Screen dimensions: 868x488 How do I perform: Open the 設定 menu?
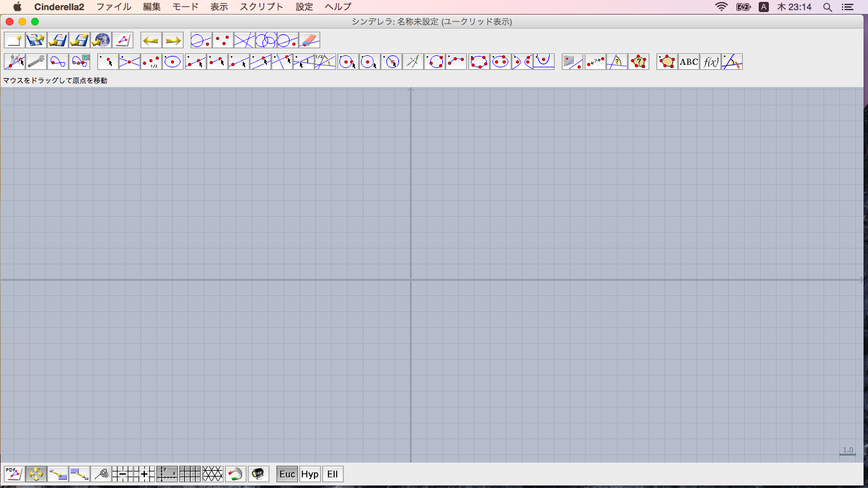pos(304,7)
